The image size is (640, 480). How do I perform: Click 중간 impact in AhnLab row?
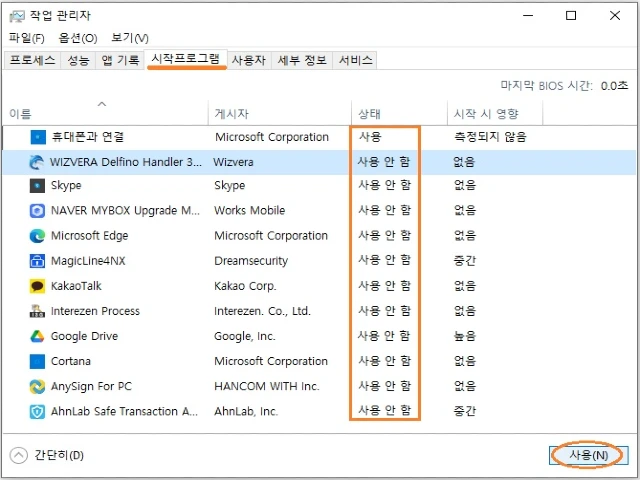pyautogui.click(x=464, y=411)
